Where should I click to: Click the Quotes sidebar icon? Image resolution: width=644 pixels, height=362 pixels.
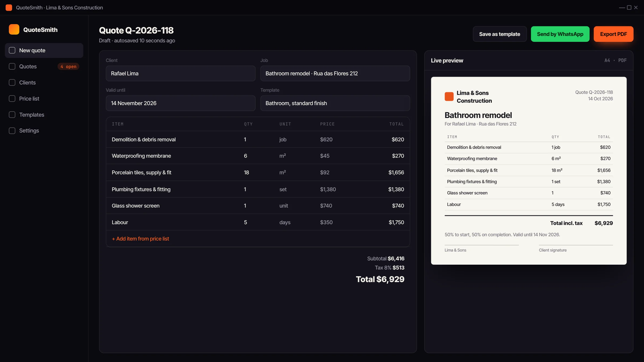(12, 67)
